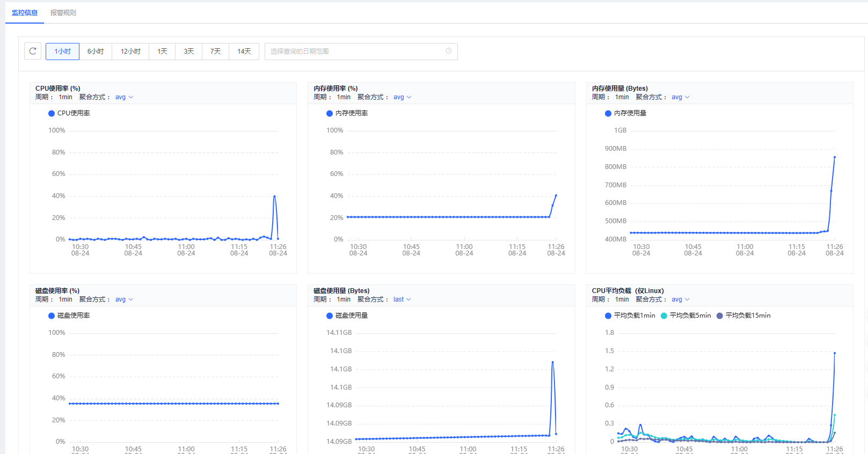868x454 pixels.
Task: Switch to the 监控信息 tab
Action: click(x=25, y=13)
